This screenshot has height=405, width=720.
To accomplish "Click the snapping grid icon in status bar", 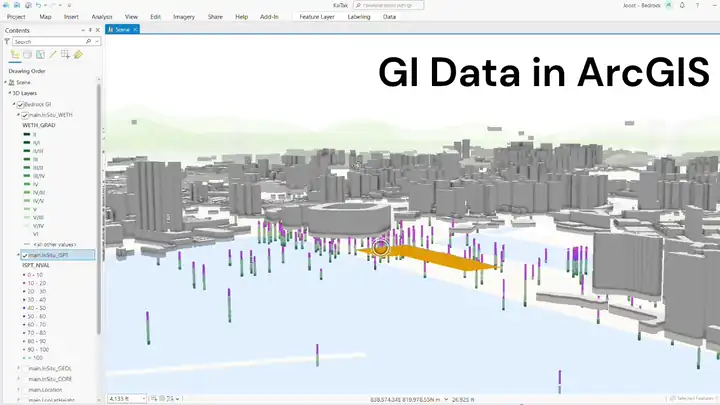I will (x=154, y=399).
